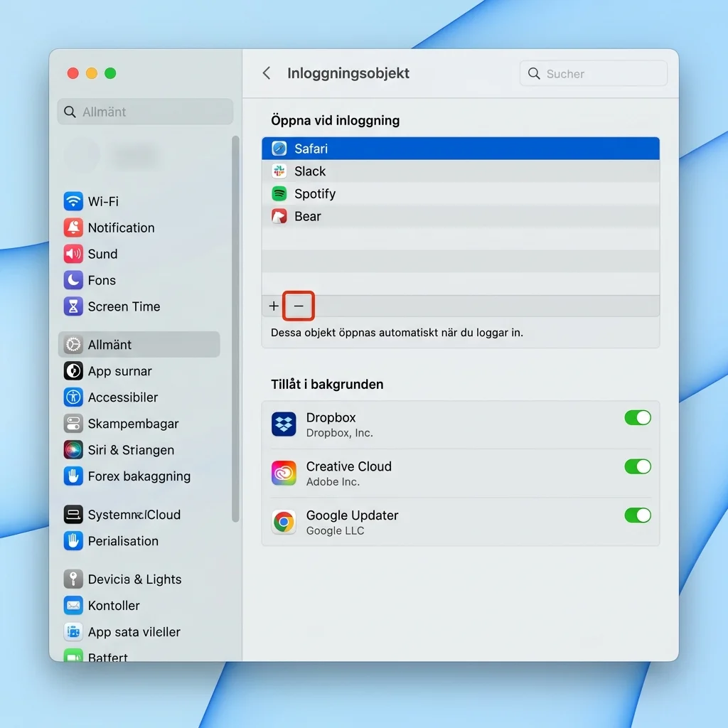Open Accessibiler sidebar label

[x=122, y=397]
